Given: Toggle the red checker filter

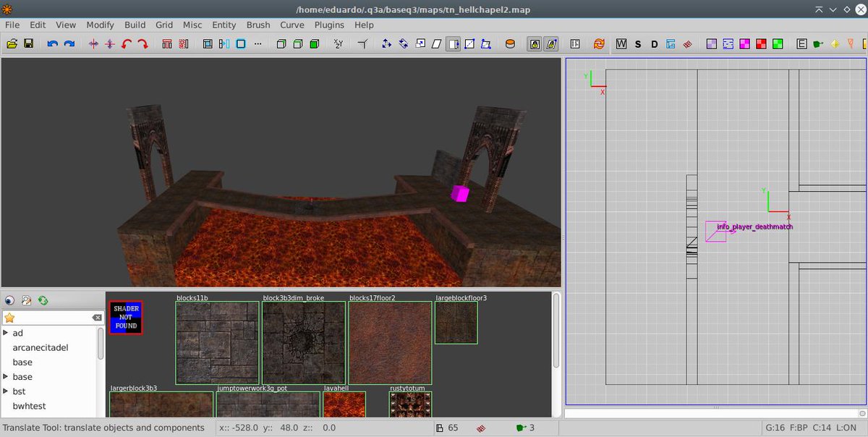Looking at the screenshot, I should tap(761, 44).
